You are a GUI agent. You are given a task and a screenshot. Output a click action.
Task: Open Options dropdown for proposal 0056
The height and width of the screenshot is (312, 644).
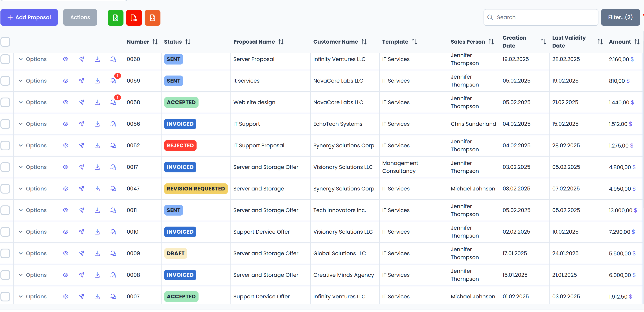pos(33,124)
